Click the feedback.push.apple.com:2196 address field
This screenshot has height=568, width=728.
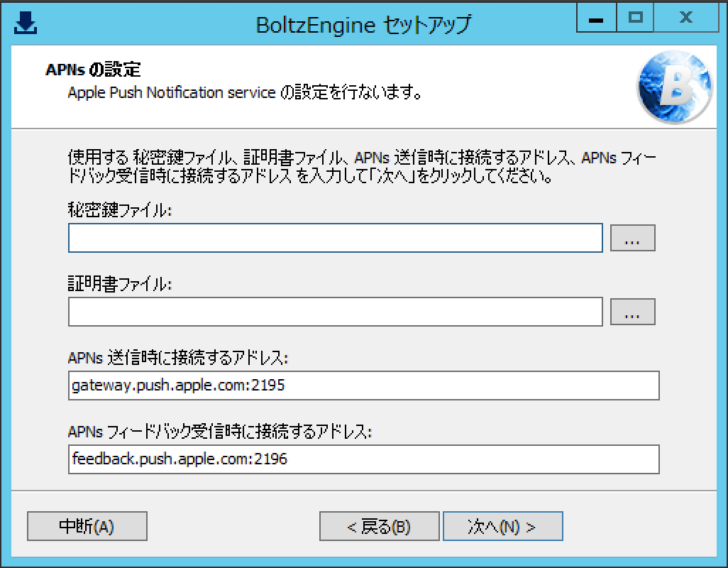point(363,459)
